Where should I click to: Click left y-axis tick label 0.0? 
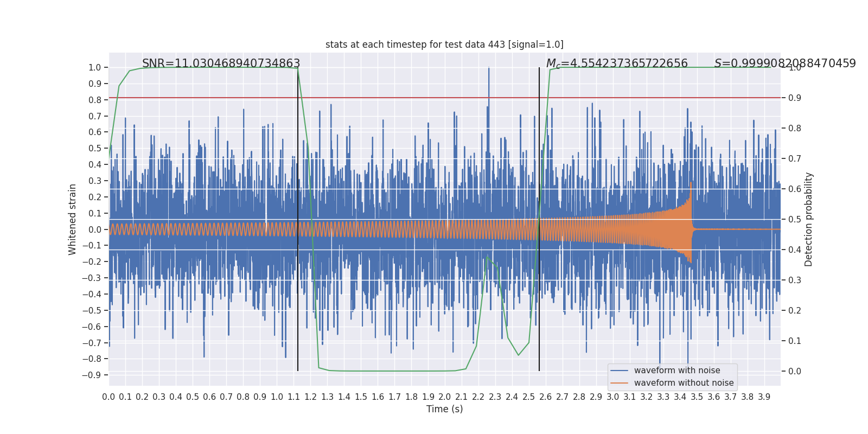coord(95,229)
